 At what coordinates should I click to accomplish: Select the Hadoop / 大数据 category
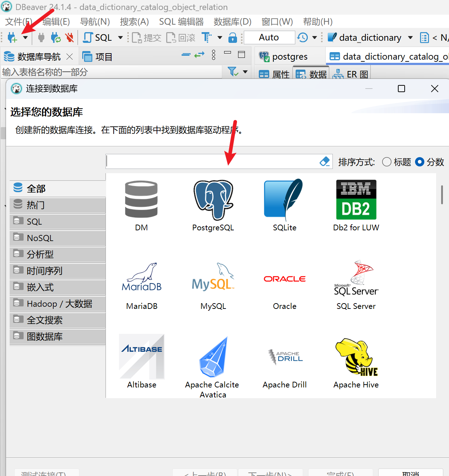coord(58,304)
